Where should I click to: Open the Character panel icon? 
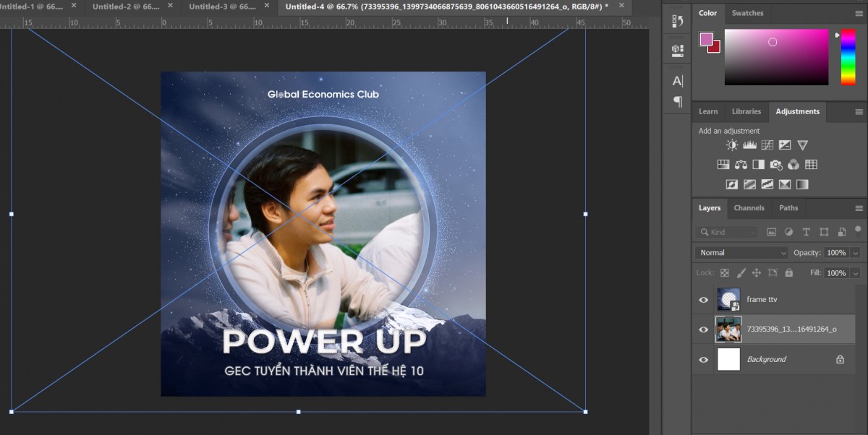click(678, 80)
